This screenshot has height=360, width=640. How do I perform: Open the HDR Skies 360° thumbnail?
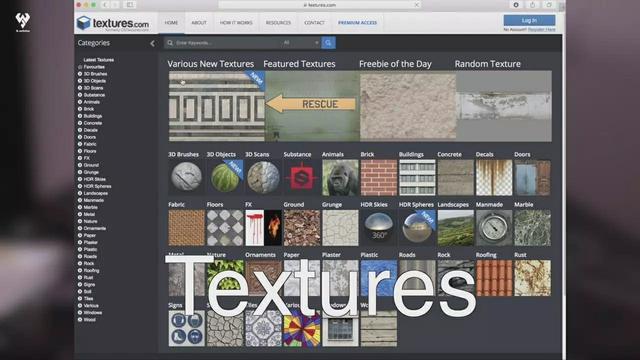click(379, 228)
